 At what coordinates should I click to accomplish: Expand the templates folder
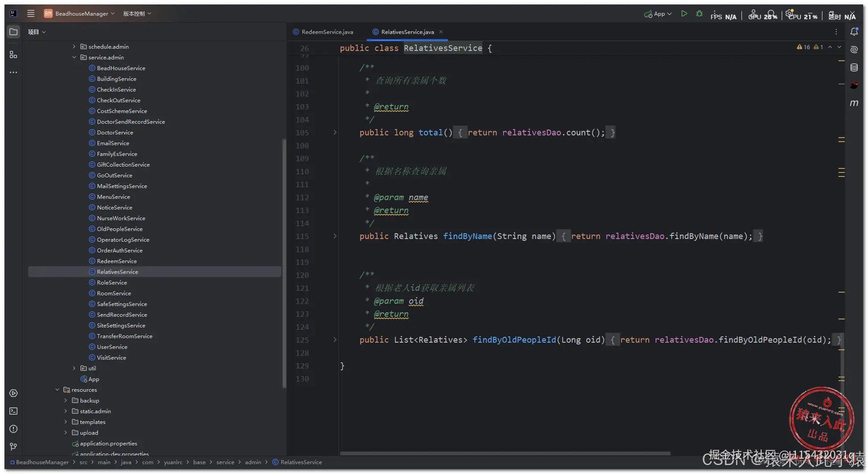66,422
